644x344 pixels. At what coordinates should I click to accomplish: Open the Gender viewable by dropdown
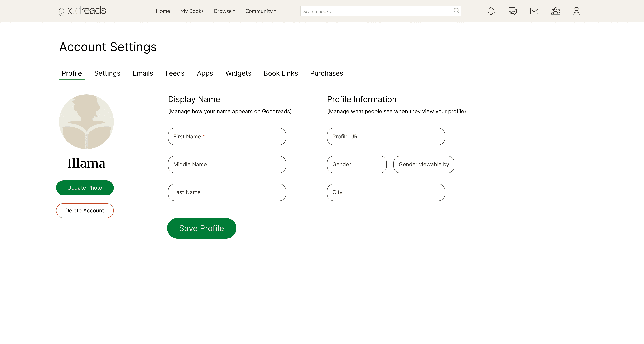pos(423,164)
